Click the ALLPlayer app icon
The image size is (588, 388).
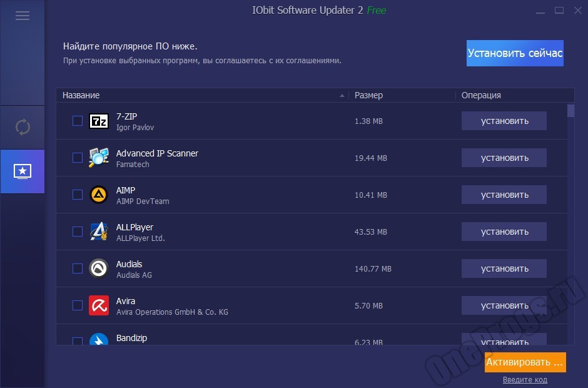(99, 231)
